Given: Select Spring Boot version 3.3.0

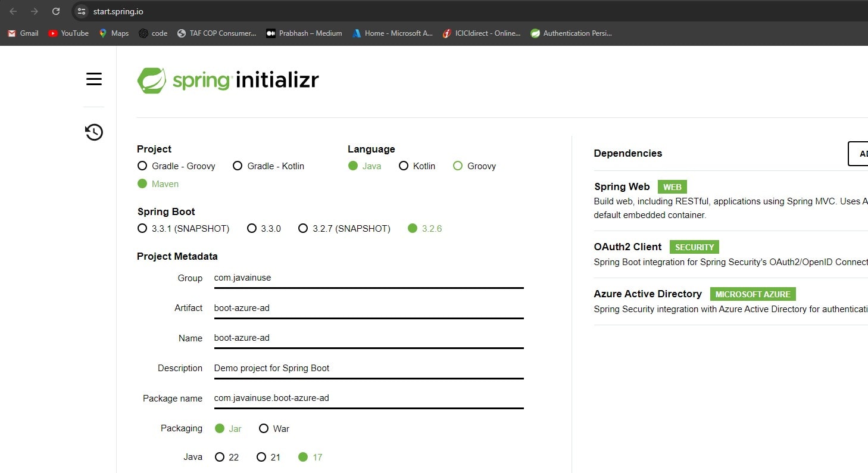Looking at the screenshot, I should click(x=264, y=228).
